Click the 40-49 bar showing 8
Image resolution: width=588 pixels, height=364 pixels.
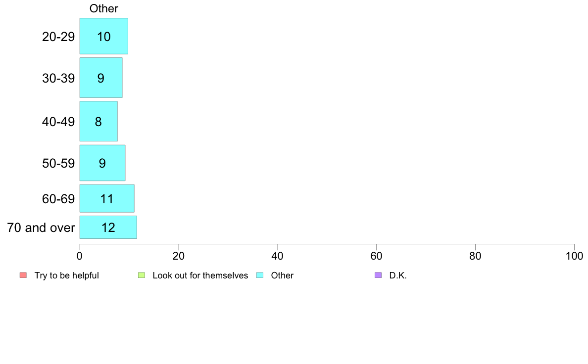98,121
